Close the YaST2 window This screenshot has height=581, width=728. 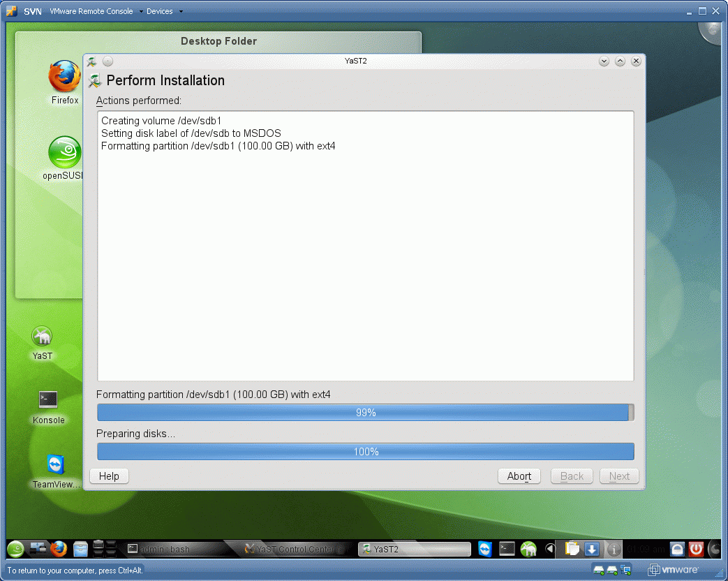(x=636, y=61)
